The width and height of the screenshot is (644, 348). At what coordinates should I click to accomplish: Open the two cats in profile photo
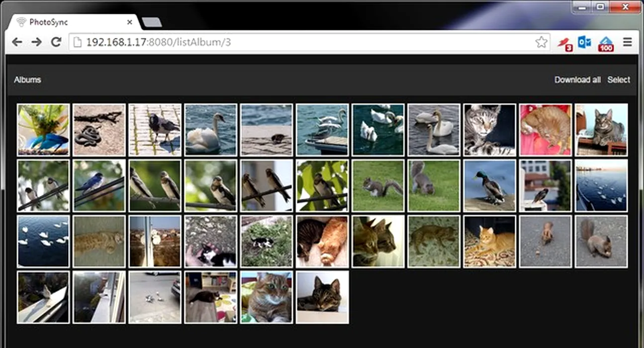tap(378, 241)
